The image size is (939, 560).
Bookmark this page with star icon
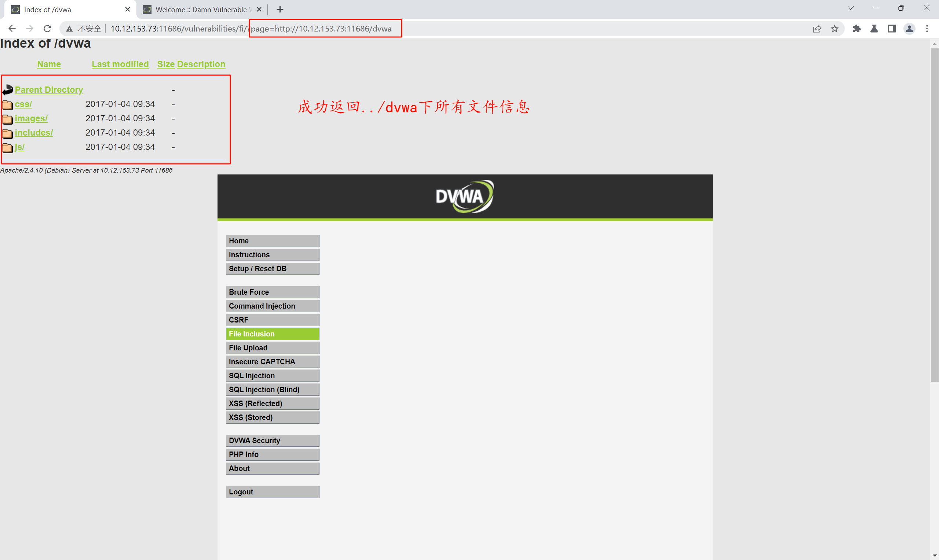pyautogui.click(x=834, y=29)
